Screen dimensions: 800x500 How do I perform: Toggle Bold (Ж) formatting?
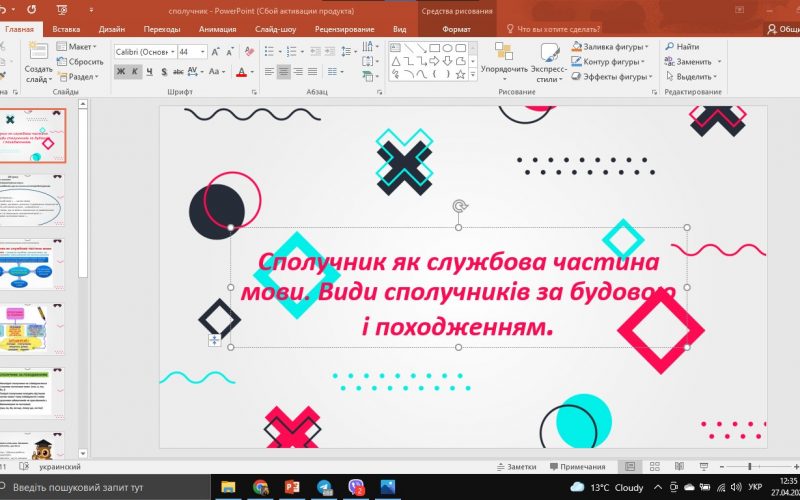coord(120,72)
